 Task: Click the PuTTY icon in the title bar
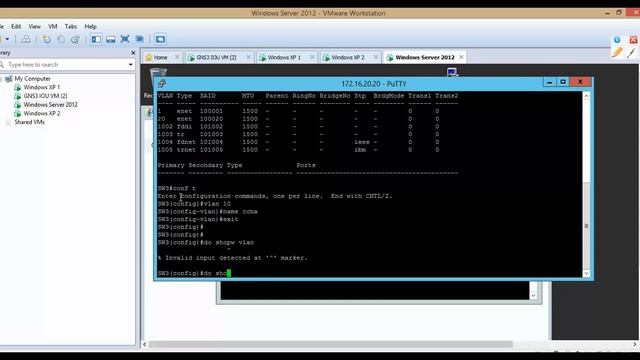click(x=162, y=84)
